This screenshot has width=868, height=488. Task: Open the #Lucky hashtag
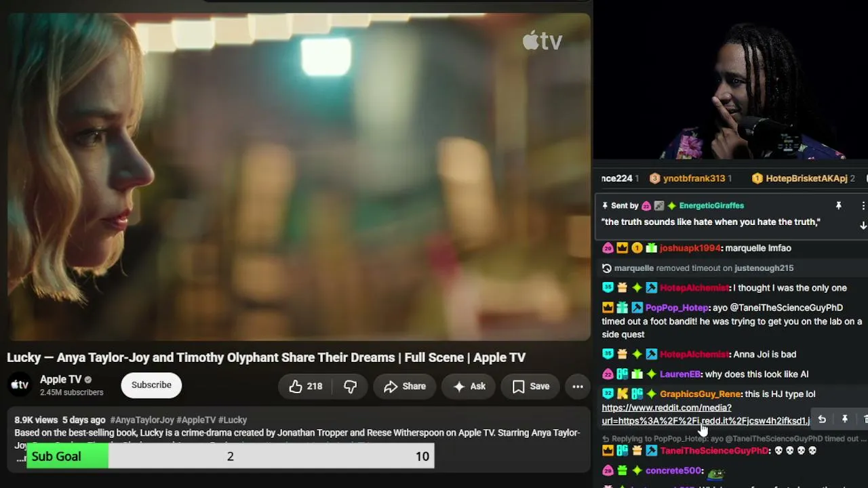coord(233,420)
